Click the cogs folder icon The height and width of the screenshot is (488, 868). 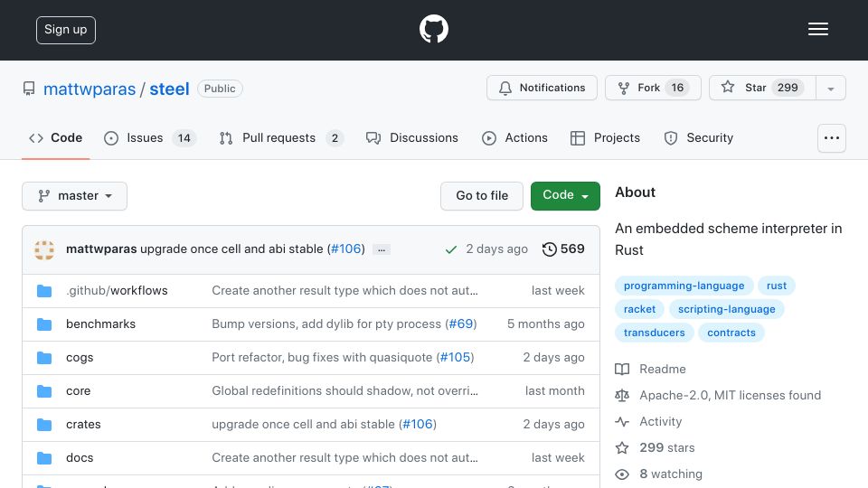44,358
